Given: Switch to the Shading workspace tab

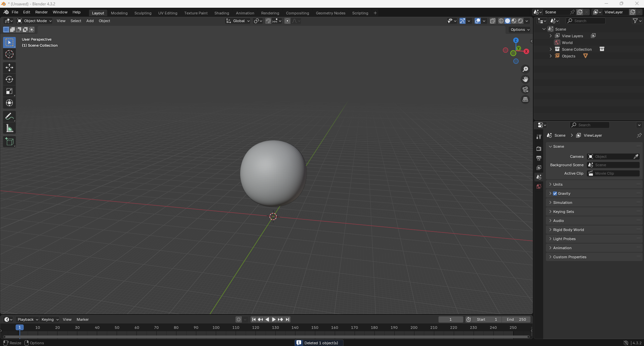Looking at the screenshot, I should (222, 13).
